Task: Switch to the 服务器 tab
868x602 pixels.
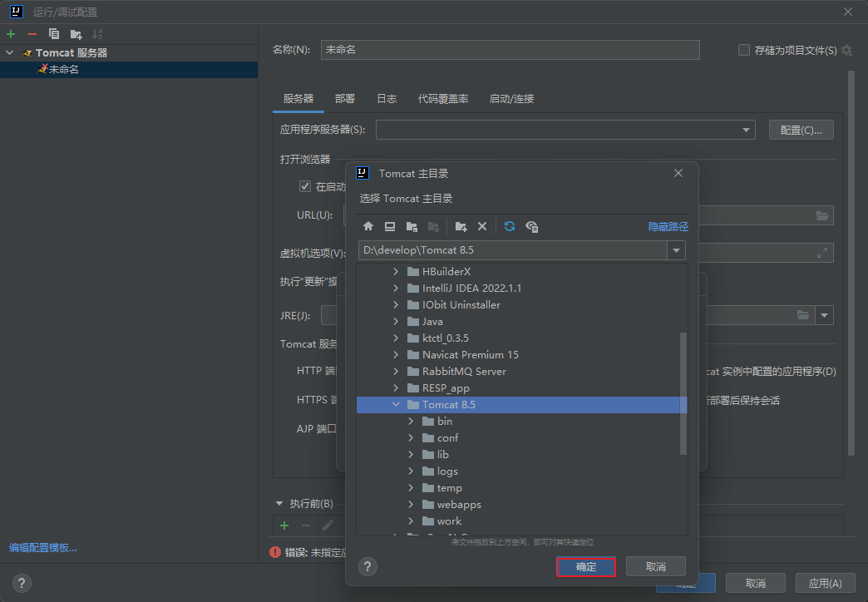Action: point(298,99)
